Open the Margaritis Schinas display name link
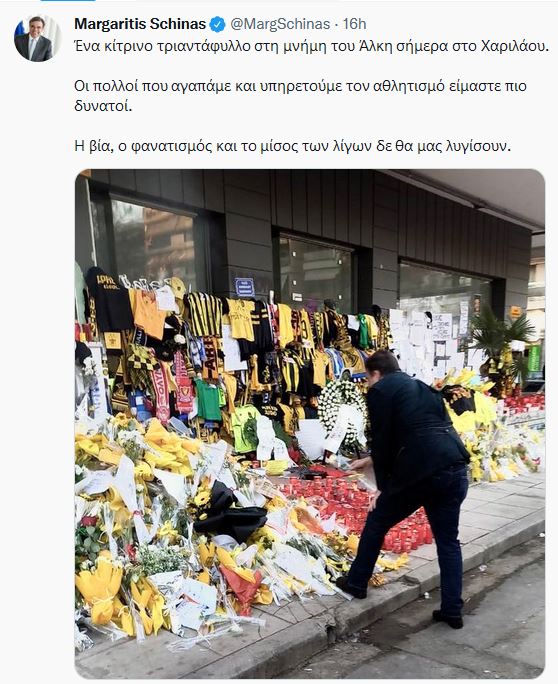 (140, 24)
